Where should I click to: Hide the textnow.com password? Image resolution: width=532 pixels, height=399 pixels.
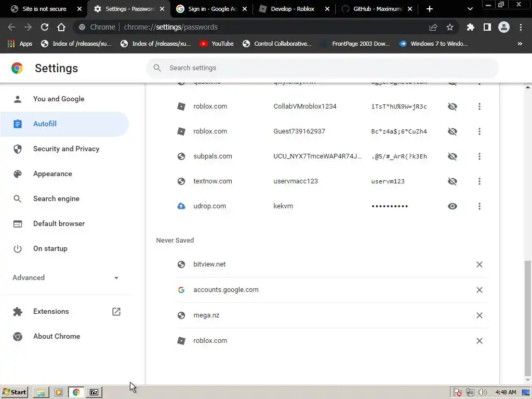tap(453, 181)
